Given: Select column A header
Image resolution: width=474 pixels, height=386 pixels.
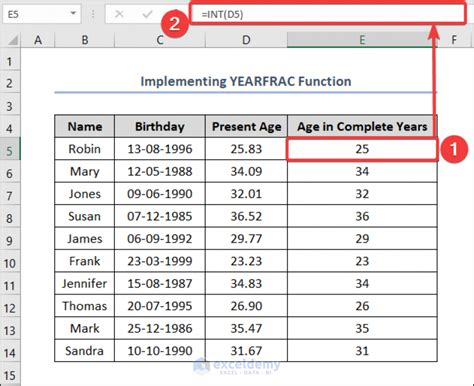Looking at the screenshot, I should tap(38, 40).
